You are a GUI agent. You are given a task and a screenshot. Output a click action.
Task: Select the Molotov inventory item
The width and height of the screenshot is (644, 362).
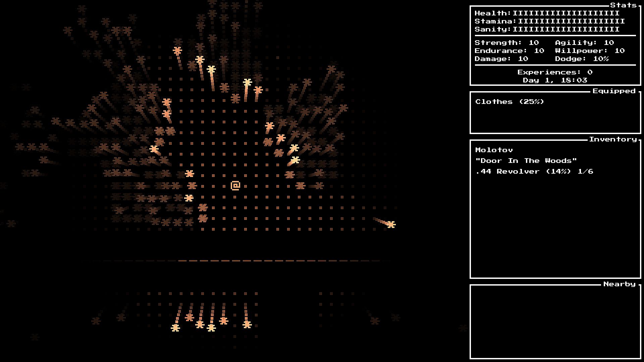tap(494, 150)
